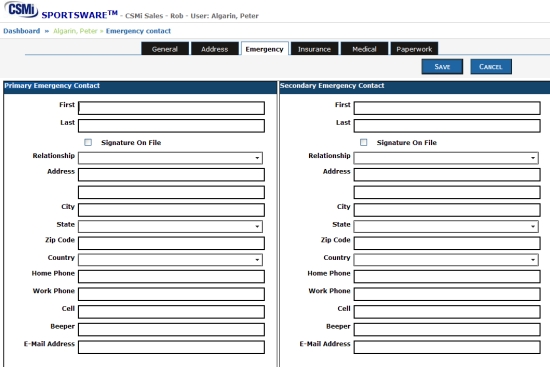The height and width of the screenshot is (367, 550).
Task: Open Secondary contact State dropdown
Action: click(x=446, y=226)
